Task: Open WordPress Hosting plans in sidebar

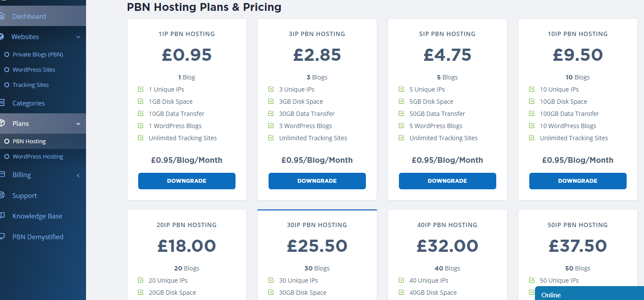Action: click(38, 157)
